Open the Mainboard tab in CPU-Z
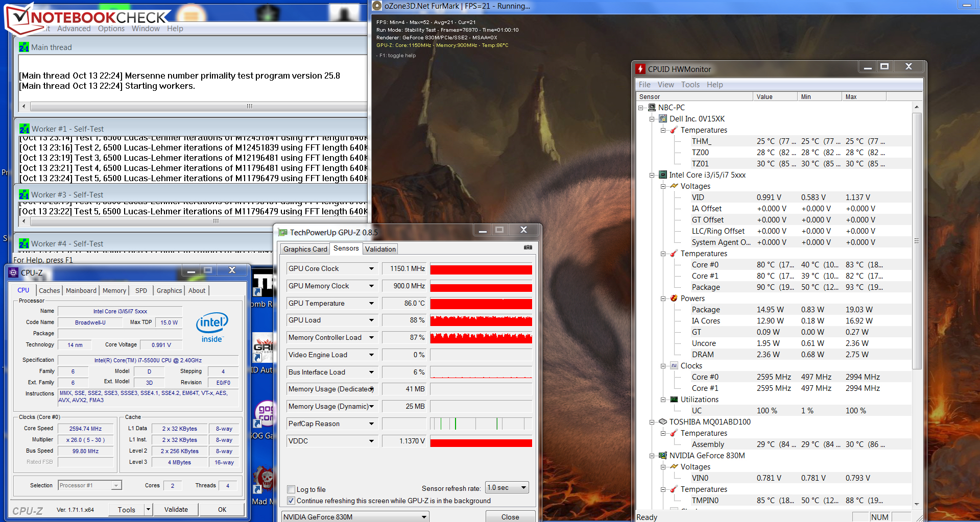The width and height of the screenshot is (980, 522). (81, 290)
